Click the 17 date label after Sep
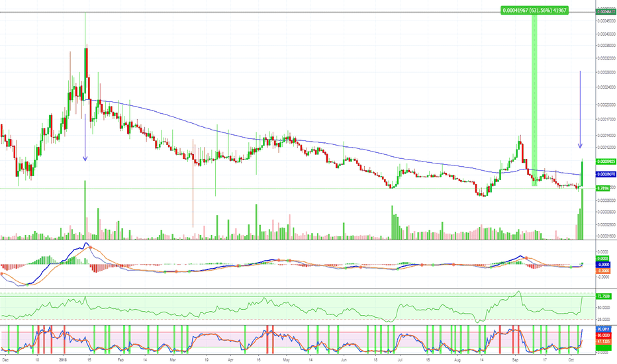 pyautogui.click(x=545, y=360)
